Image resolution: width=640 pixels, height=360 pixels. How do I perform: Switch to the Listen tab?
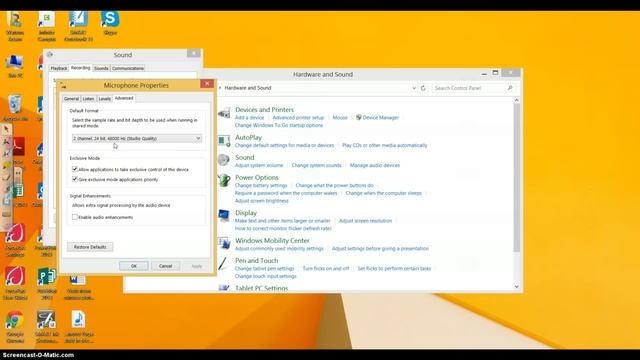tap(88, 98)
